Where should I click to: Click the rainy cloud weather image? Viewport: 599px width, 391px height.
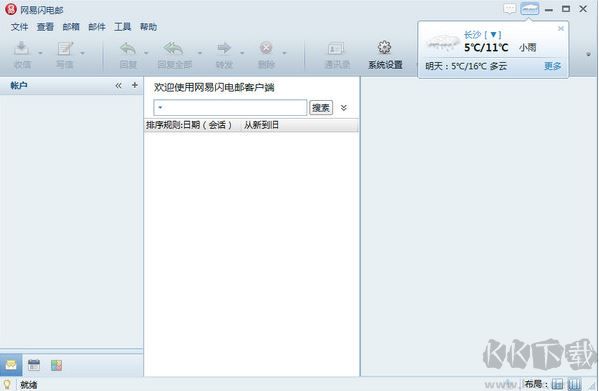coord(443,42)
